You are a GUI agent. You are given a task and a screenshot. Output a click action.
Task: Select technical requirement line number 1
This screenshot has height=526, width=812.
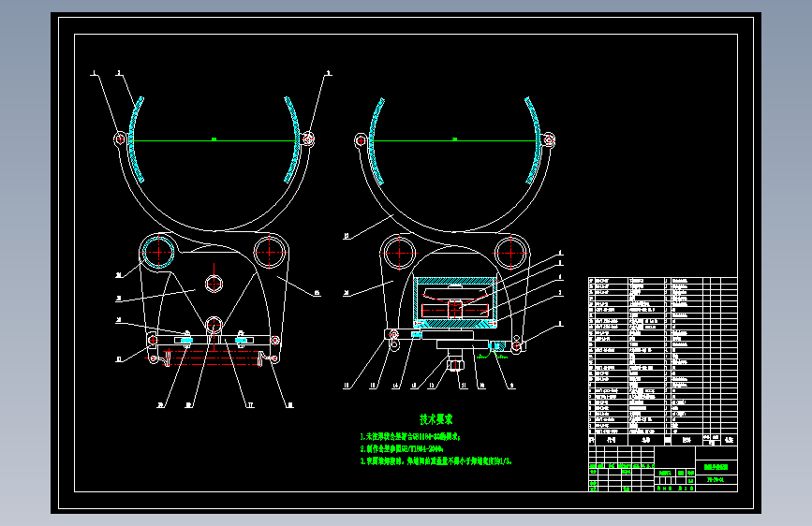410,436
